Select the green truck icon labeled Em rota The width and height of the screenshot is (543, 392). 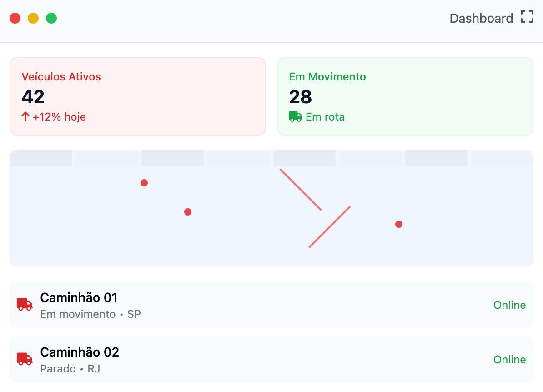coord(295,116)
